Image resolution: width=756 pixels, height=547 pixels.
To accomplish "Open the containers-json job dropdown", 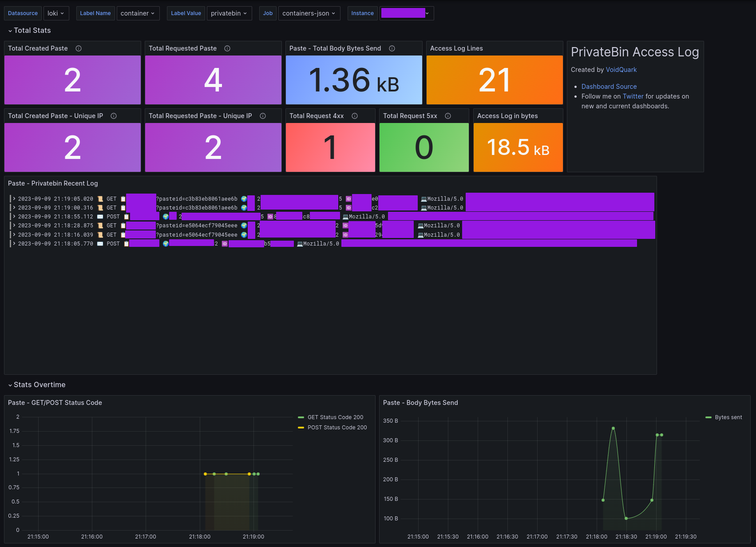I will (309, 13).
